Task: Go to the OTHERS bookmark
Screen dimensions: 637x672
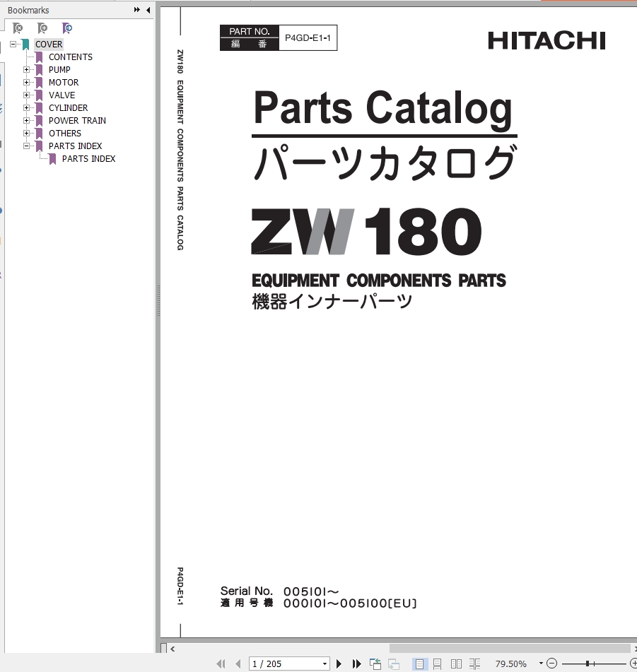Action: coord(65,134)
